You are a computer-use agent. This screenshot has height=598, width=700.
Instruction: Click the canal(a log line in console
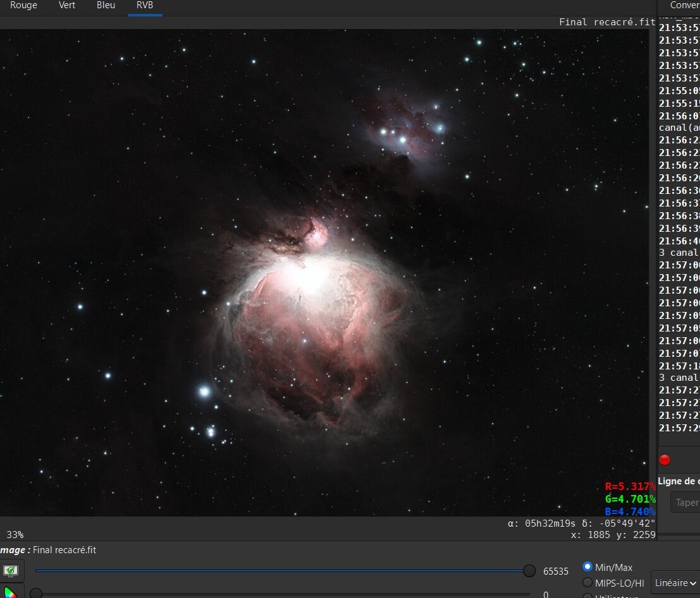pos(679,128)
